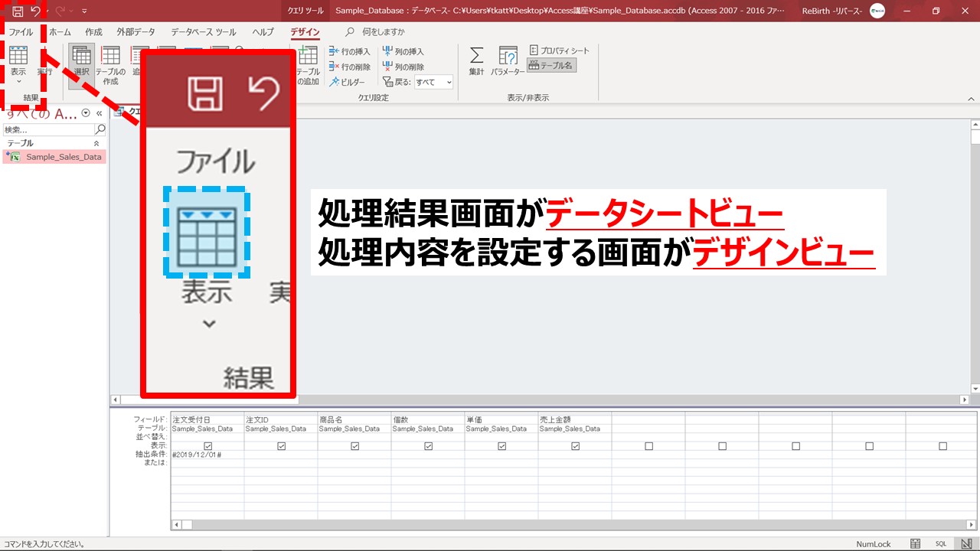Click the プロパティ シート button
The image size is (980, 551).
(x=560, y=51)
